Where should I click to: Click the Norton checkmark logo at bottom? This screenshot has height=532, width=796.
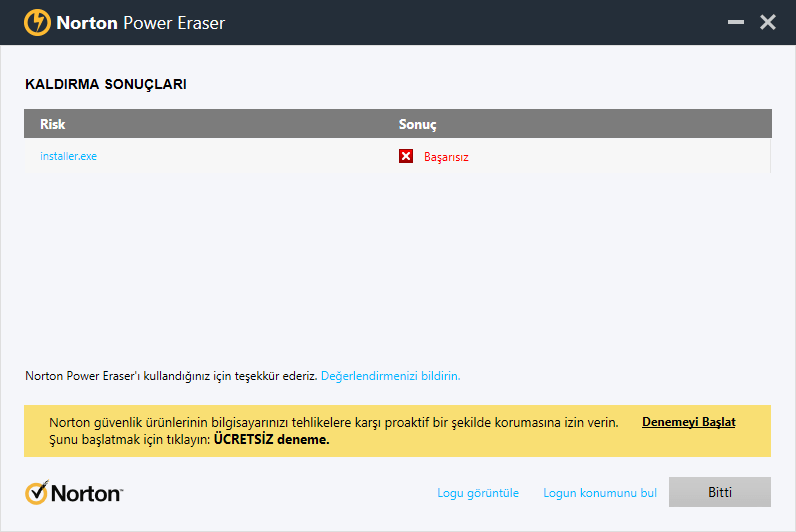(x=74, y=492)
